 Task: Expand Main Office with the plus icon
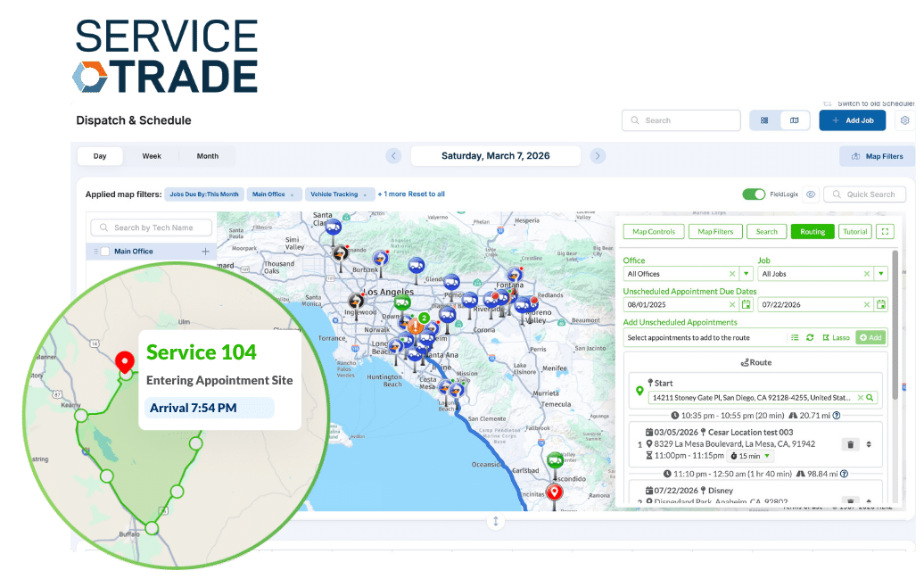pyautogui.click(x=206, y=251)
